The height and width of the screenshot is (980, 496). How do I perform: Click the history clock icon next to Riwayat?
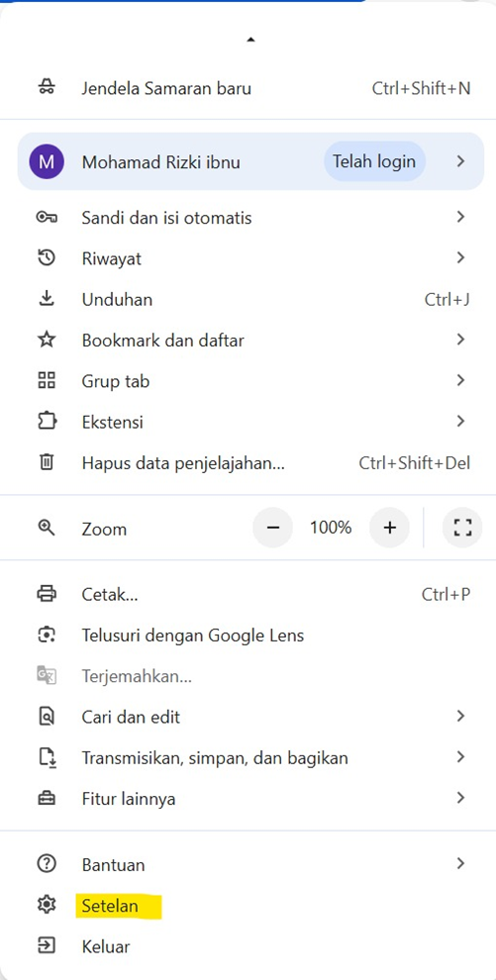(47, 257)
